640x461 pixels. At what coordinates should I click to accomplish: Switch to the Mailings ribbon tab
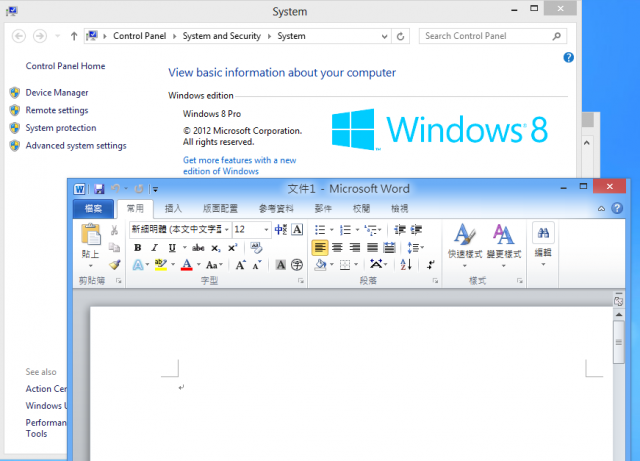click(x=323, y=209)
